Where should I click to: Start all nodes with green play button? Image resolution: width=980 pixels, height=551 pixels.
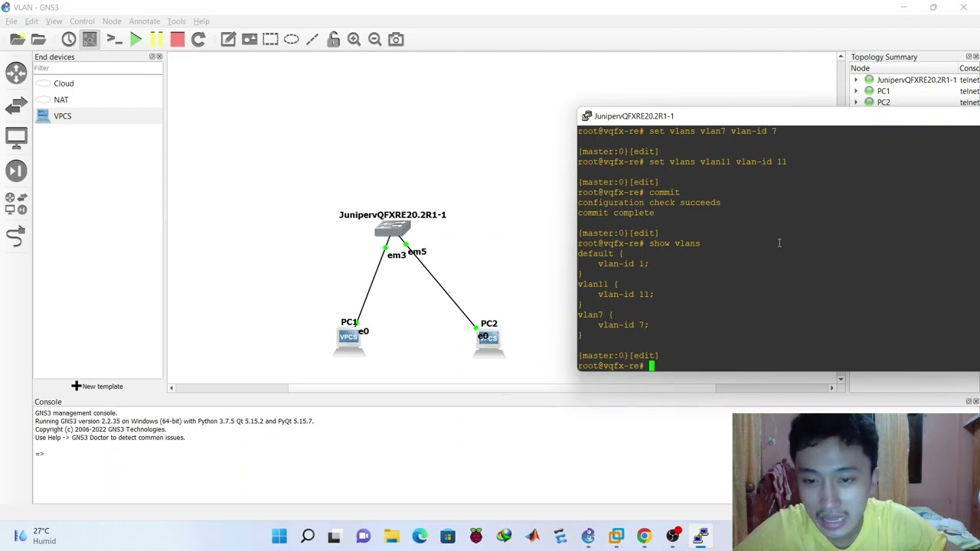[x=136, y=39]
